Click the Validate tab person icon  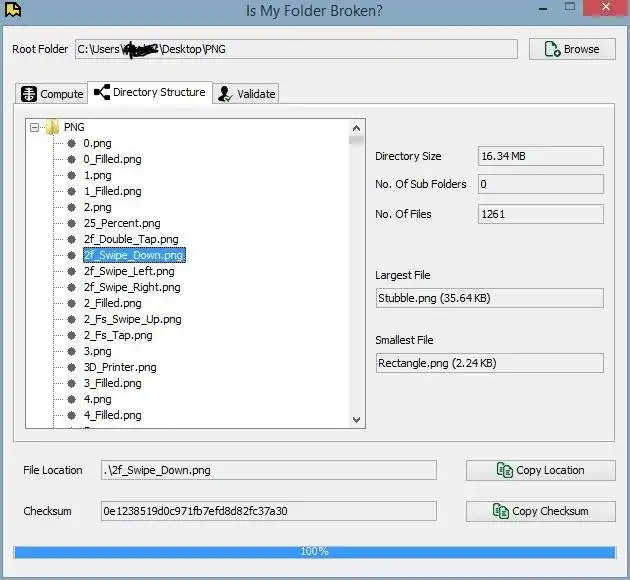pyautogui.click(x=225, y=94)
